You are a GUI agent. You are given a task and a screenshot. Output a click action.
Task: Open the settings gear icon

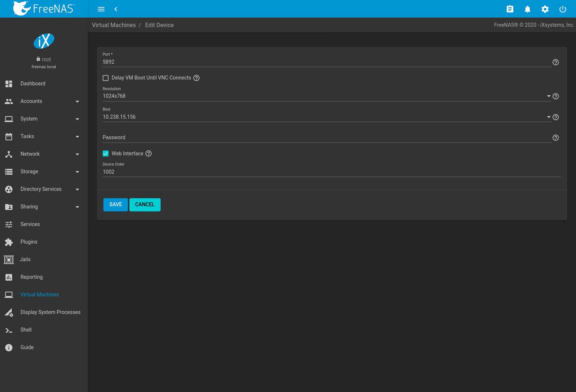545,9
